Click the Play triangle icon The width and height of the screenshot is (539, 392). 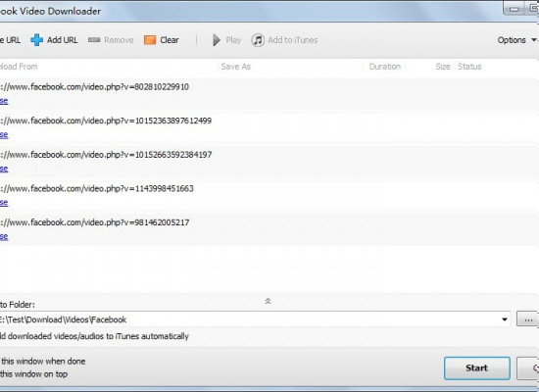coord(217,40)
